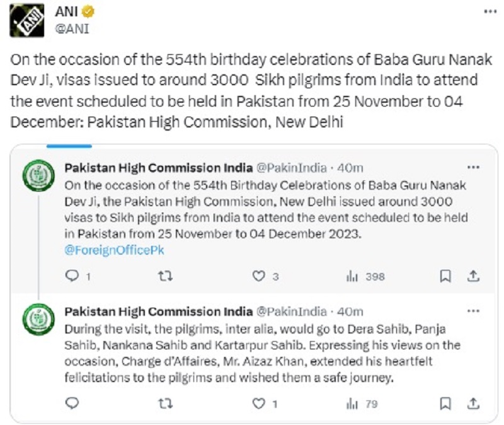
Task: Reply to first Pakistan High Commission tweet
Action: 72,276
